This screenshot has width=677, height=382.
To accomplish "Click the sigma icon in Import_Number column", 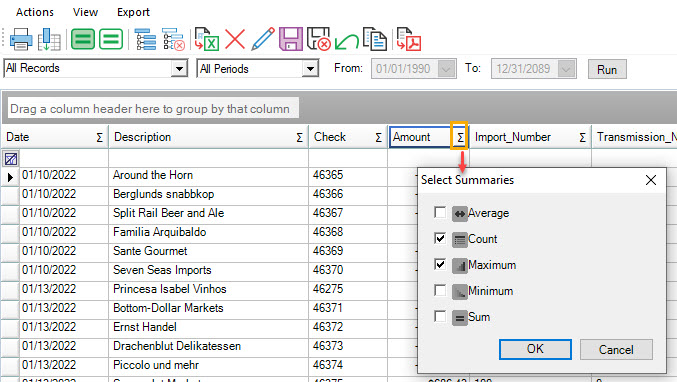I will click(582, 137).
